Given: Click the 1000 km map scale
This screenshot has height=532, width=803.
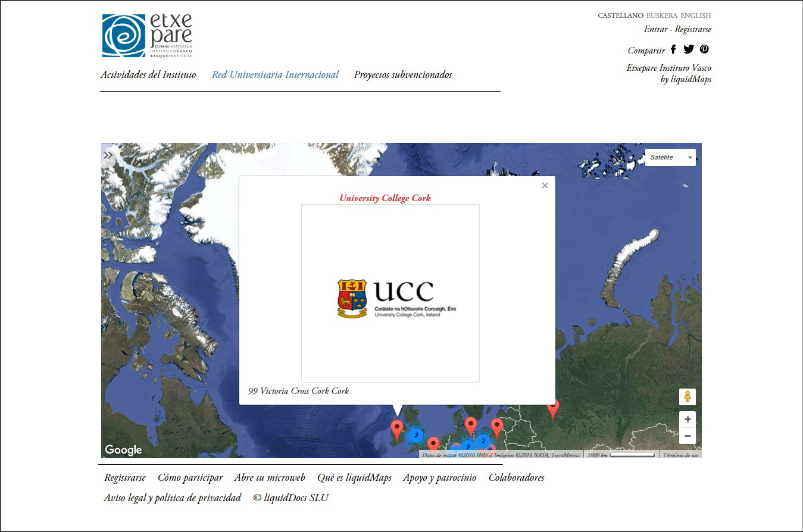Looking at the screenshot, I should pyautogui.click(x=621, y=455).
